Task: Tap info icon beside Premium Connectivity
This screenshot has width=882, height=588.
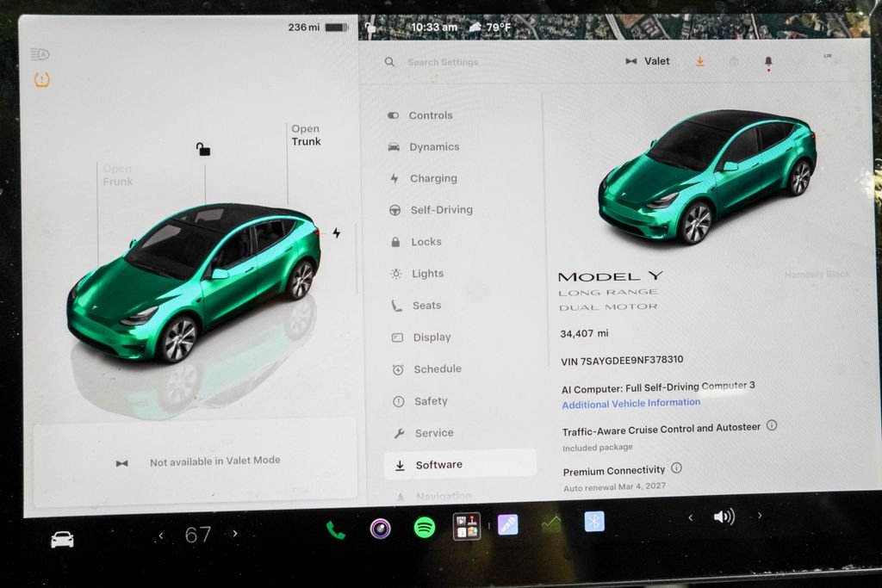Action: (x=677, y=467)
